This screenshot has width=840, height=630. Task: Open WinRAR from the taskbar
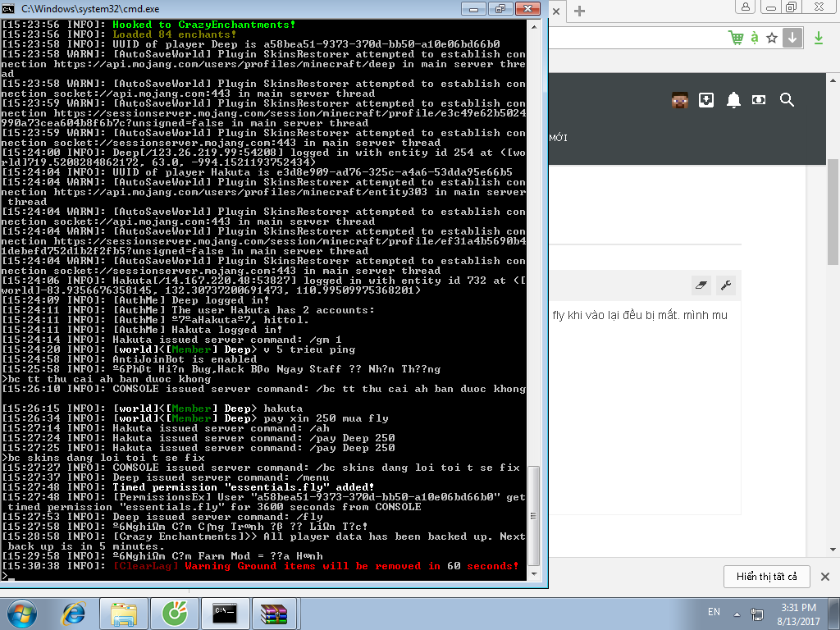[274, 614]
